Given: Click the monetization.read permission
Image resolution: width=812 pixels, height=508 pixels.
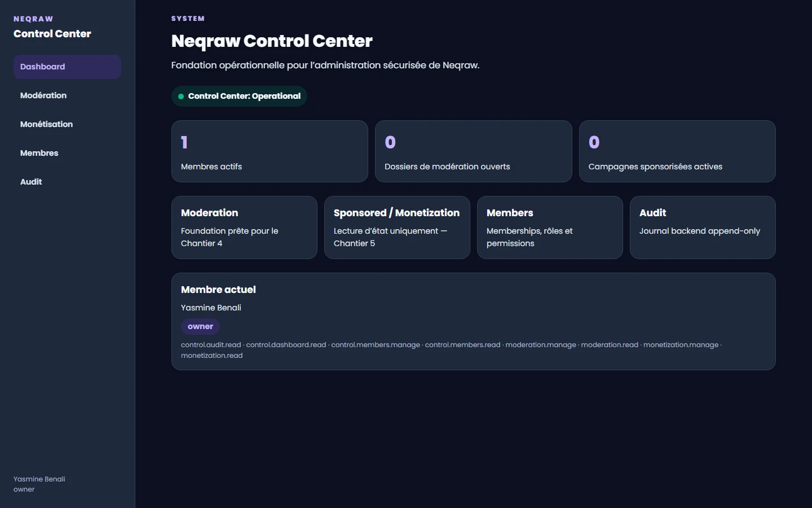Looking at the screenshot, I should coord(211,356).
